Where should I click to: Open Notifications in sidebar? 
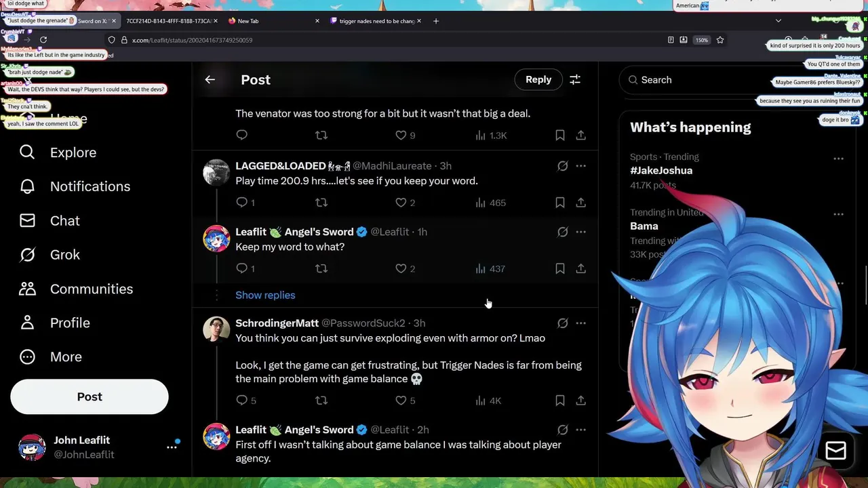click(x=75, y=186)
